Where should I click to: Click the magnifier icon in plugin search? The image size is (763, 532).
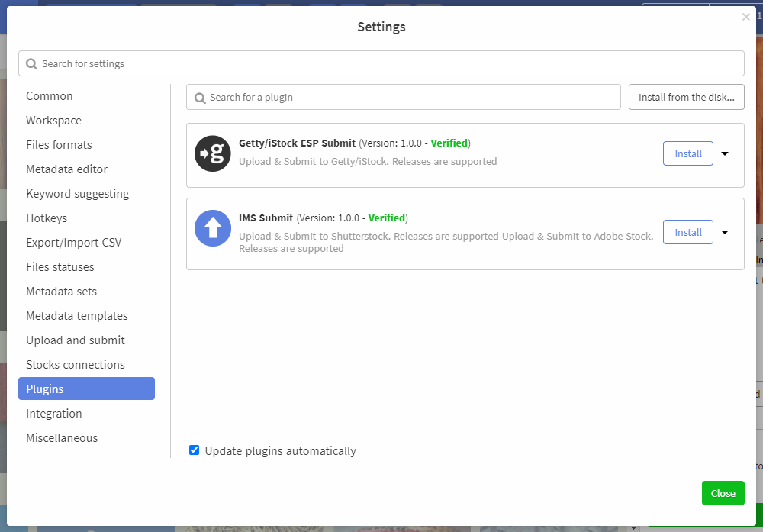[x=199, y=98]
